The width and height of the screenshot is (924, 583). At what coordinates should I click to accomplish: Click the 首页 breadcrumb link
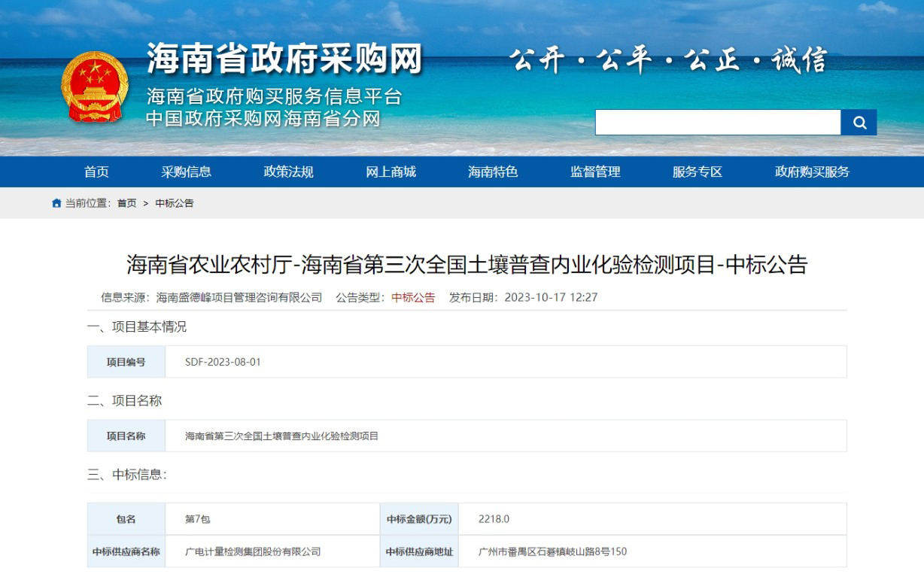(x=126, y=203)
